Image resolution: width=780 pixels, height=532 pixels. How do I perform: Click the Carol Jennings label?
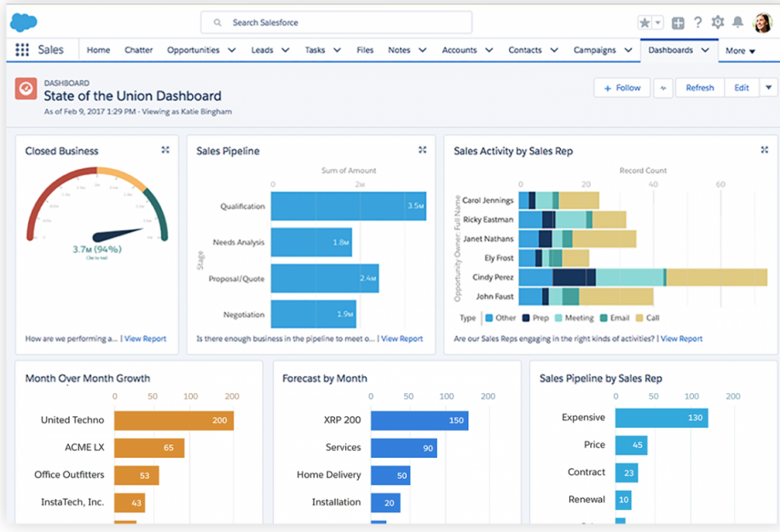(488, 200)
